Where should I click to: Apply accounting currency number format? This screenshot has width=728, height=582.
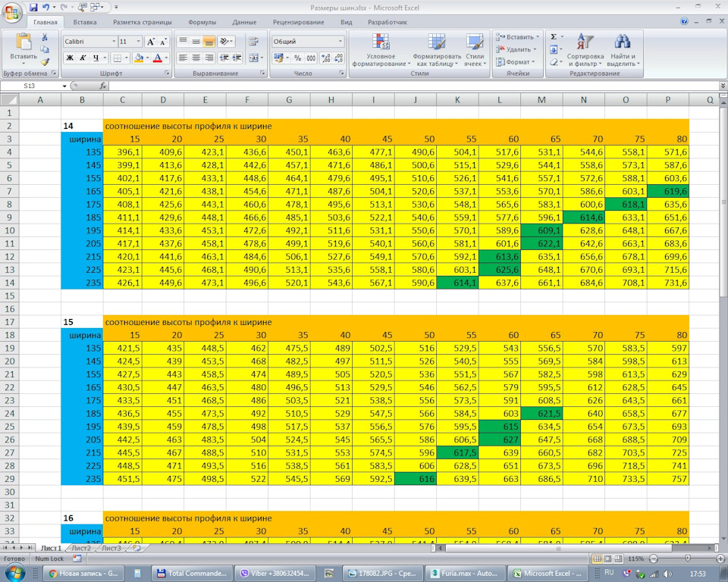pyautogui.click(x=278, y=58)
